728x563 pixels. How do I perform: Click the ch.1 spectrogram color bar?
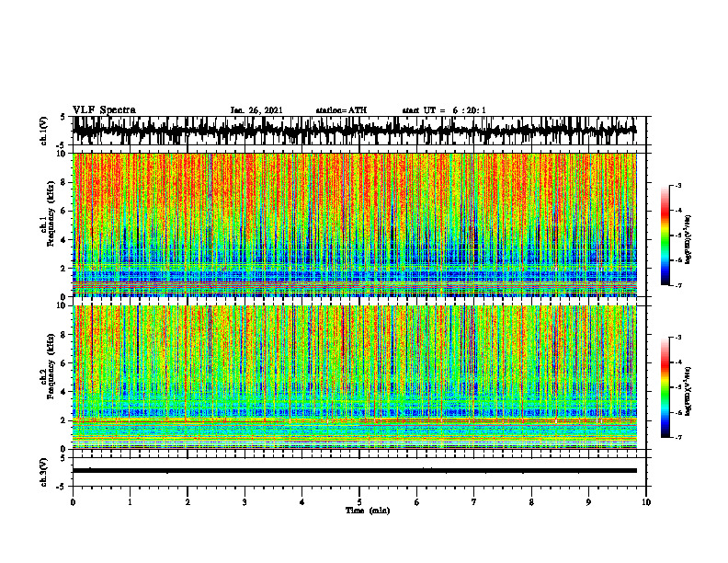[x=665, y=236]
